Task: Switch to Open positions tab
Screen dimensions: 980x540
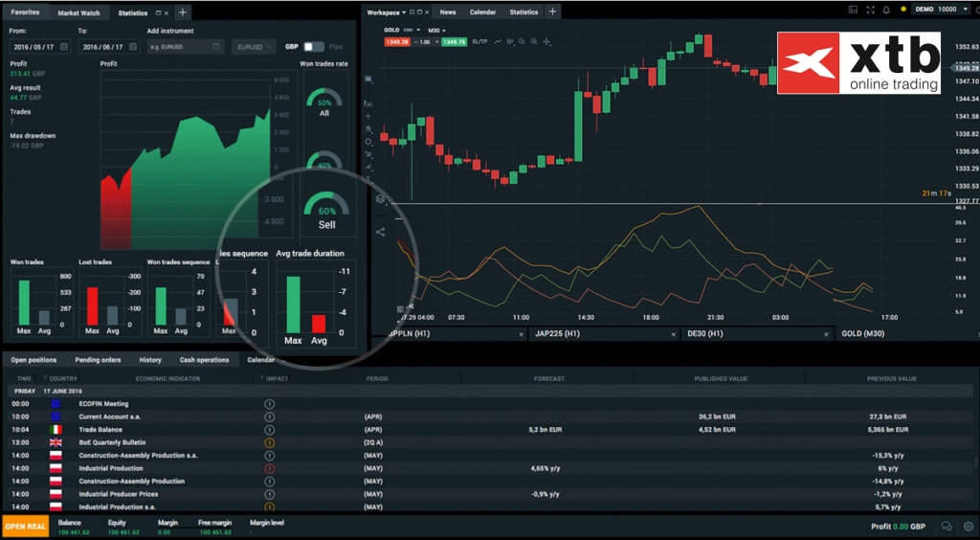Action: pos(33,360)
